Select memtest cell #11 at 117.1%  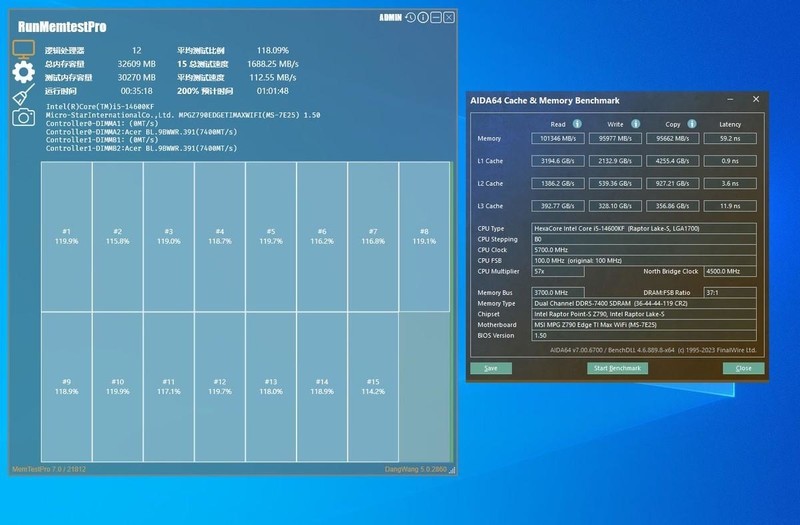click(169, 387)
